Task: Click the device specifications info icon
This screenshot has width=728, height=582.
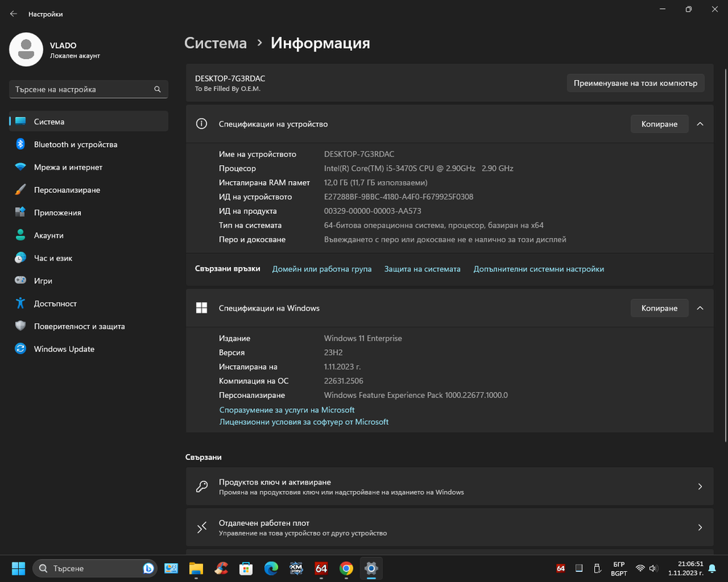Action: coord(202,124)
